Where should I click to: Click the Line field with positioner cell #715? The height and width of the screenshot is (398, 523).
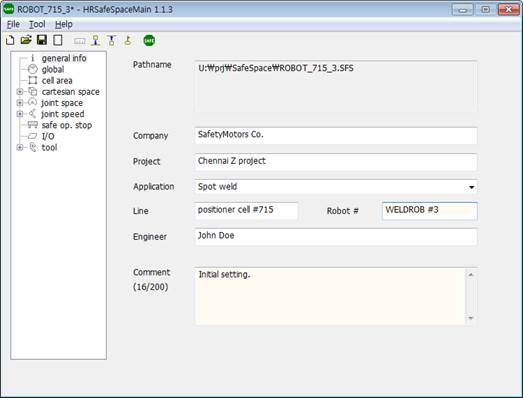(x=246, y=211)
